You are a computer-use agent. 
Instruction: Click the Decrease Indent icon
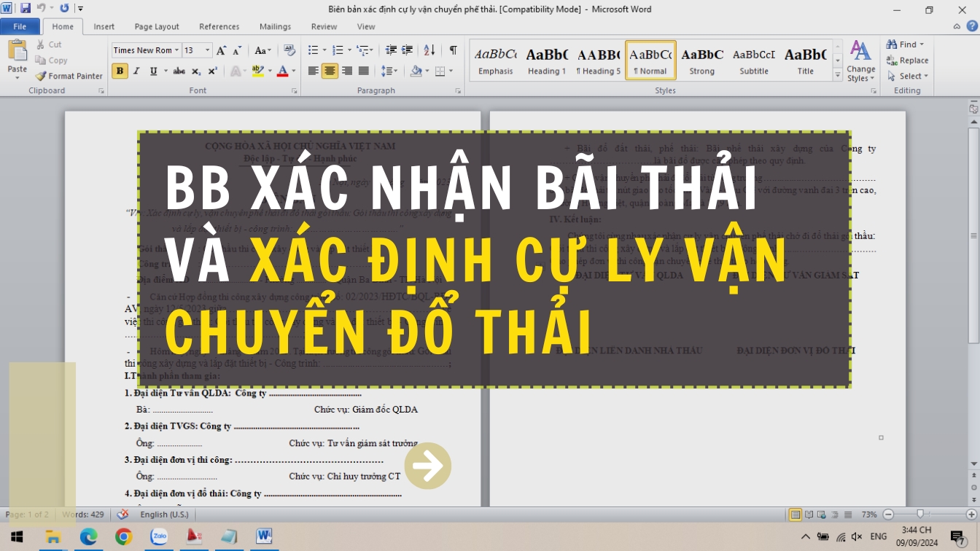[391, 50]
